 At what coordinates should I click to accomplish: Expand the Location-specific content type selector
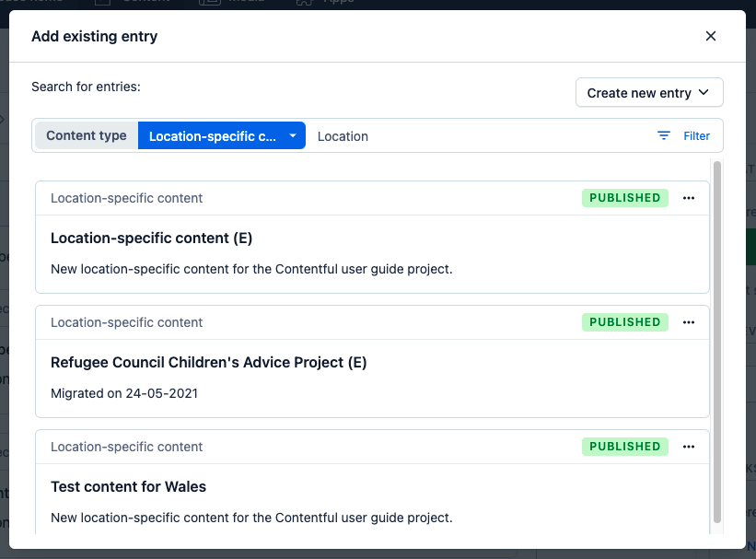[221, 136]
